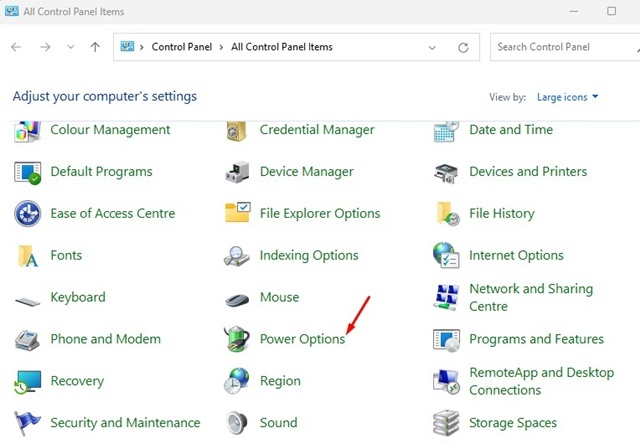Expand the View by Large icons dropdown
The image size is (640, 443).
567,97
